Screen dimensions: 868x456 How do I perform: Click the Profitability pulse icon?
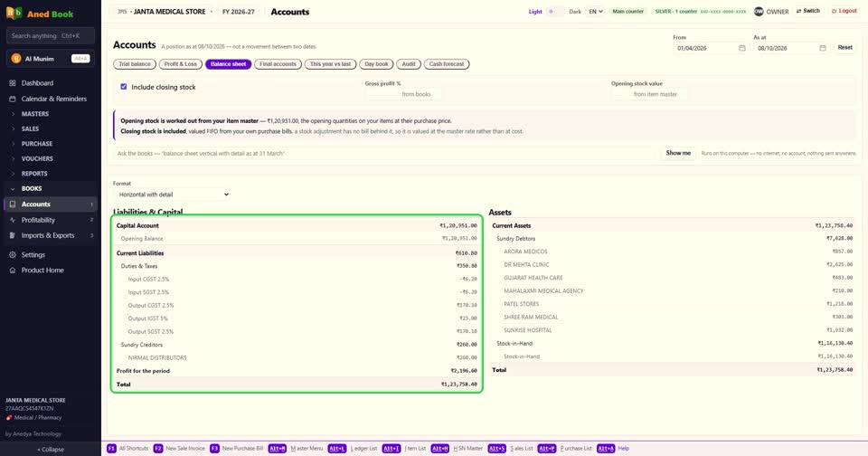13,220
